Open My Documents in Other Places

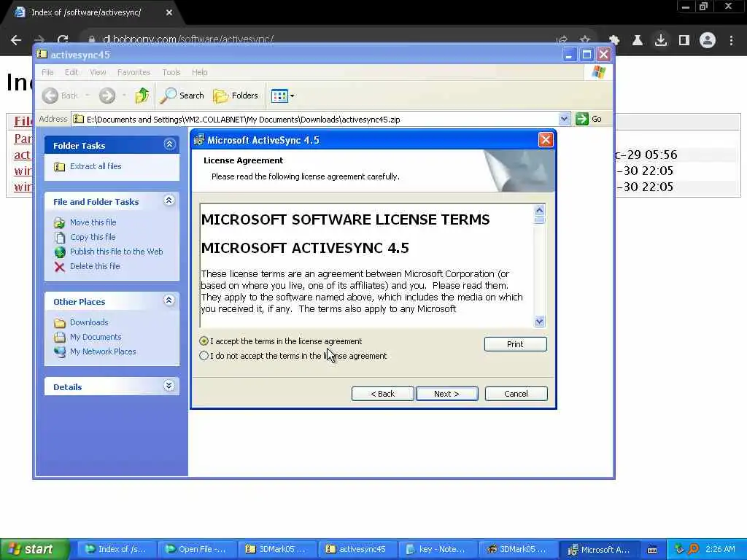[96, 337]
